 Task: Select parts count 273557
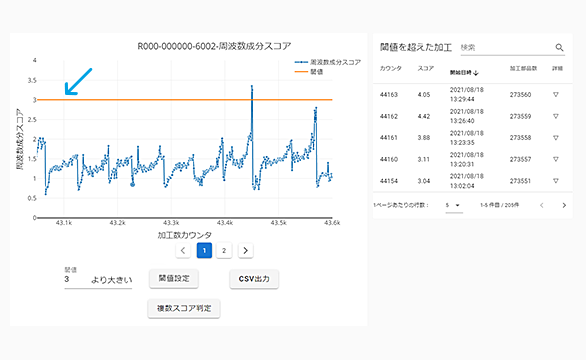tap(520, 159)
